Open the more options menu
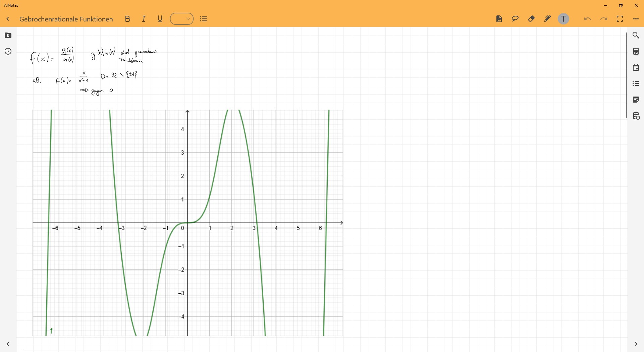The image size is (644, 352). [x=636, y=19]
